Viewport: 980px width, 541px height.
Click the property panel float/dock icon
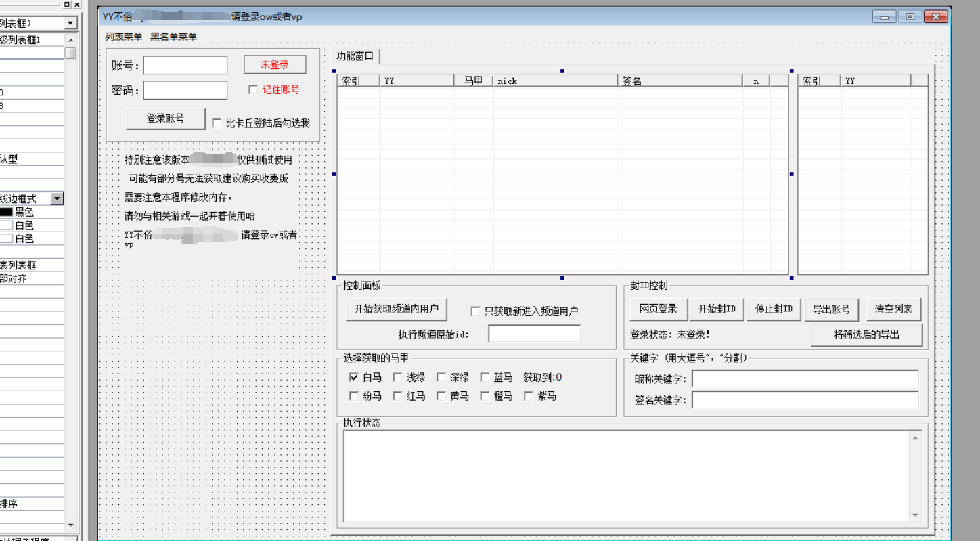tap(67, 4)
